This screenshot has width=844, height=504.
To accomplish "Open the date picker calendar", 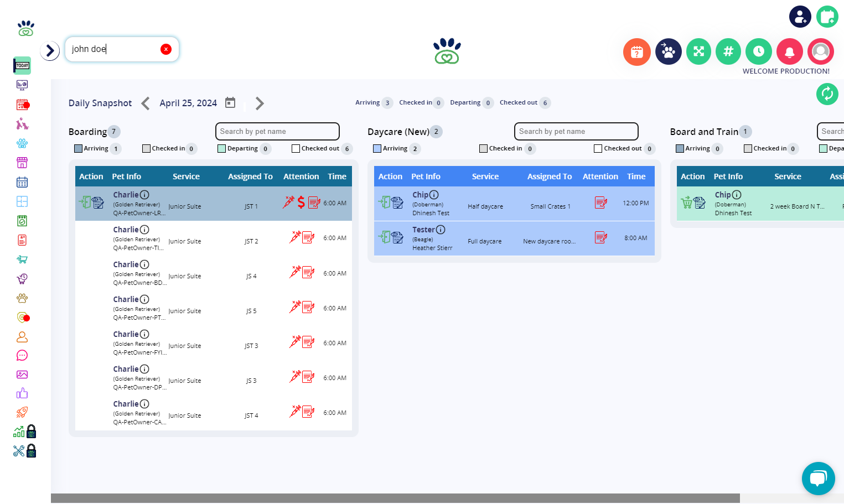I will click(x=230, y=103).
